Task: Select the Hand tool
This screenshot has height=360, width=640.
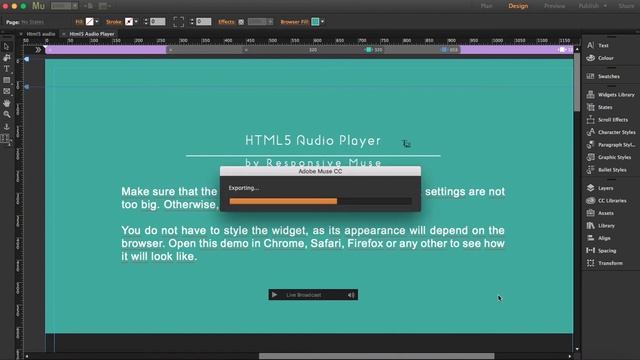Action: [x=7, y=103]
